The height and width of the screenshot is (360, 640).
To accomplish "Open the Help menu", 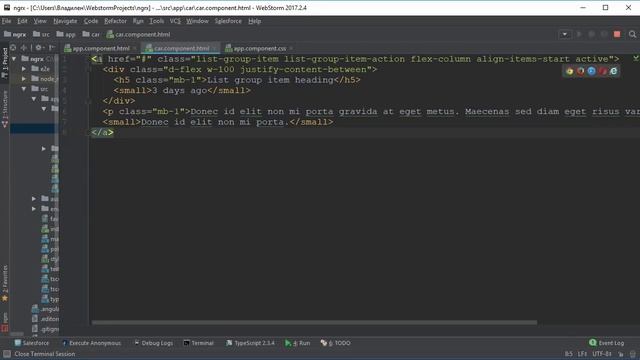I will 254,21.
